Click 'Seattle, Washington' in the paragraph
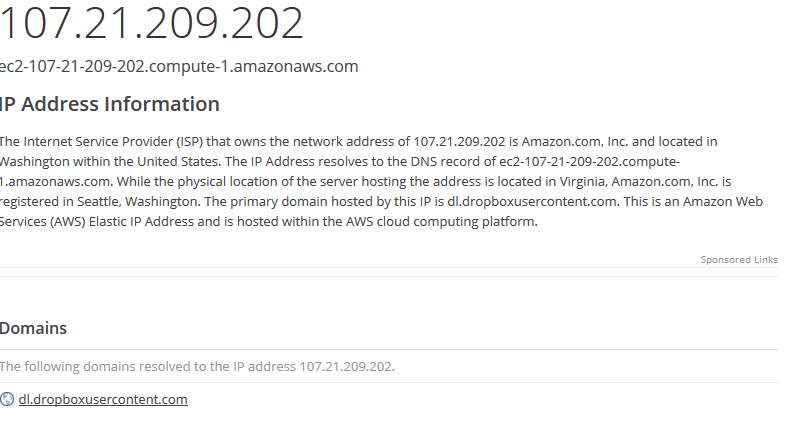792x425 pixels. [x=137, y=202]
